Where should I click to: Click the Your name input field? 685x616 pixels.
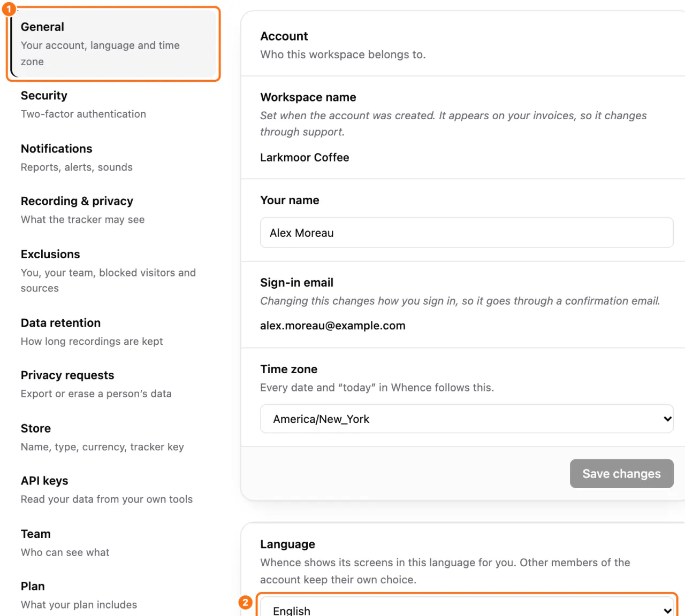467,233
